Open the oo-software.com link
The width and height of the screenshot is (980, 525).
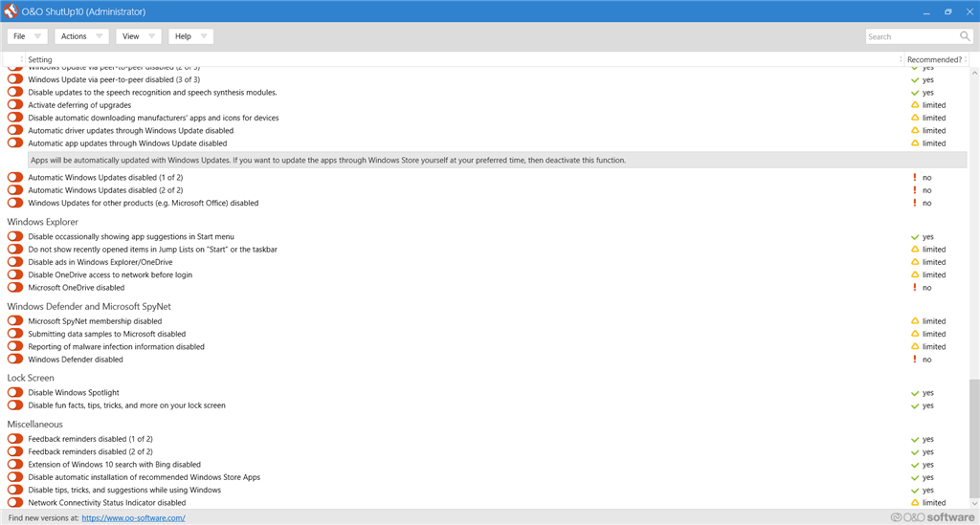pos(133,517)
